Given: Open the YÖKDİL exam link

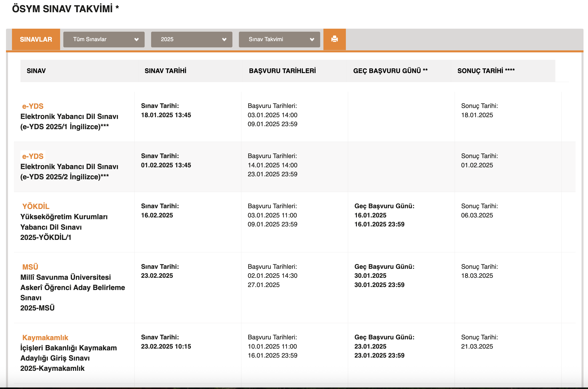Looking at the screenshot, I should pos(36,206).
